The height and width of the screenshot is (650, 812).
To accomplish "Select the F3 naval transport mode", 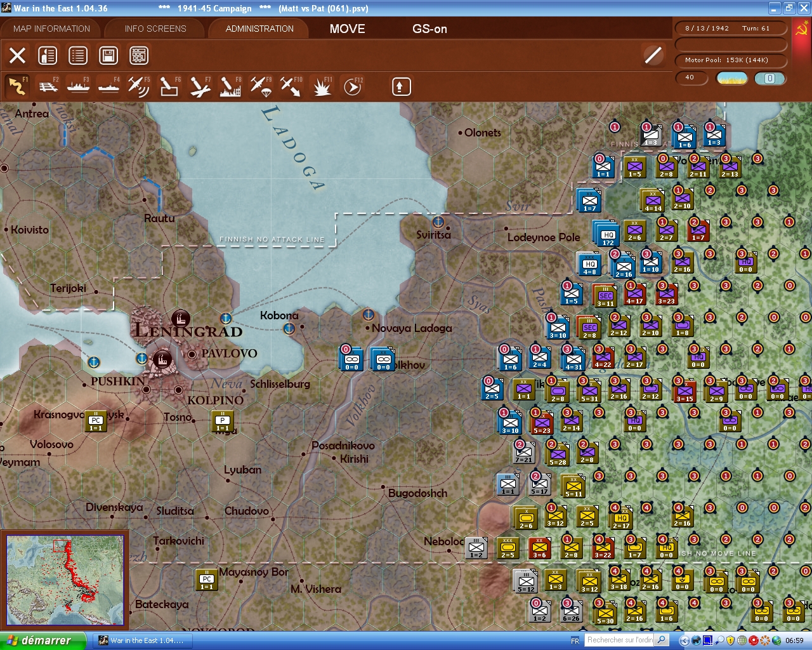I will click(x=78, y=86).
